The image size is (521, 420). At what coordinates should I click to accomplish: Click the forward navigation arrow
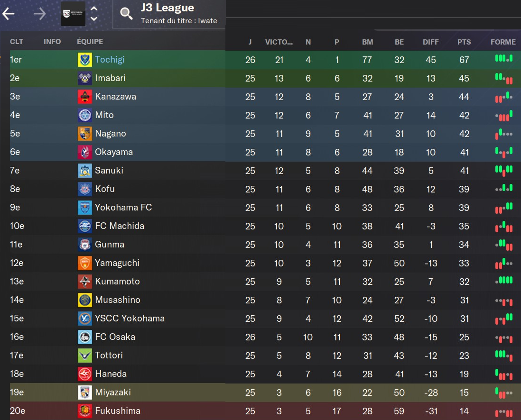[x=40, y=14]
